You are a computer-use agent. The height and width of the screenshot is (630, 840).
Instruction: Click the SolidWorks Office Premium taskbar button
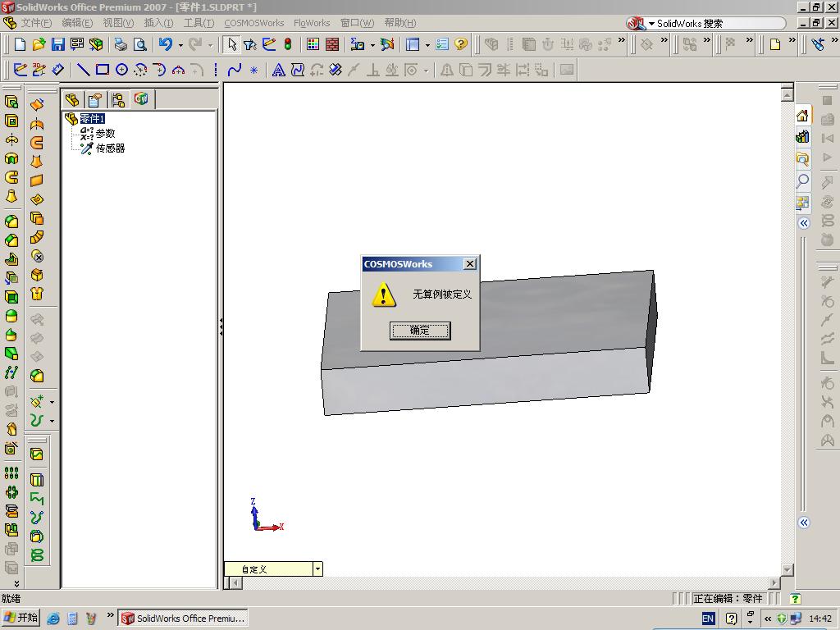(x=183, y=619)
